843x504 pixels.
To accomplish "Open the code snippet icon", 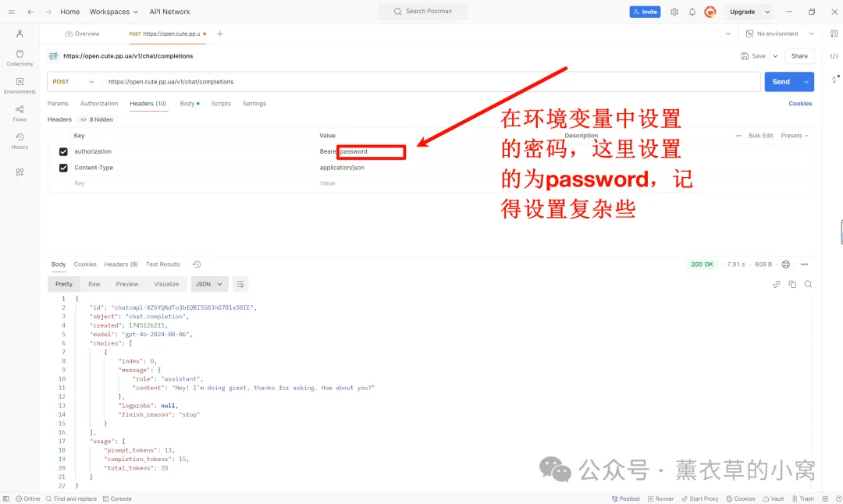I will point(834,56).
